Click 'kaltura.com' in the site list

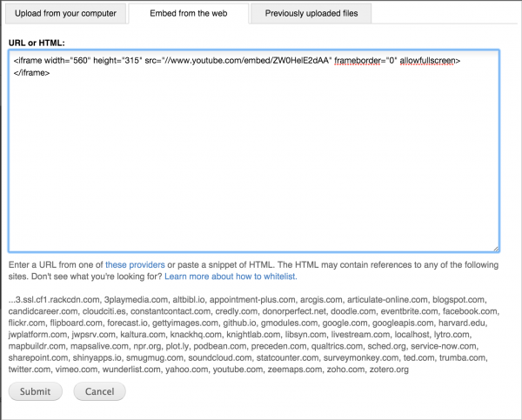pyautogui.click(x=143, y=335)
